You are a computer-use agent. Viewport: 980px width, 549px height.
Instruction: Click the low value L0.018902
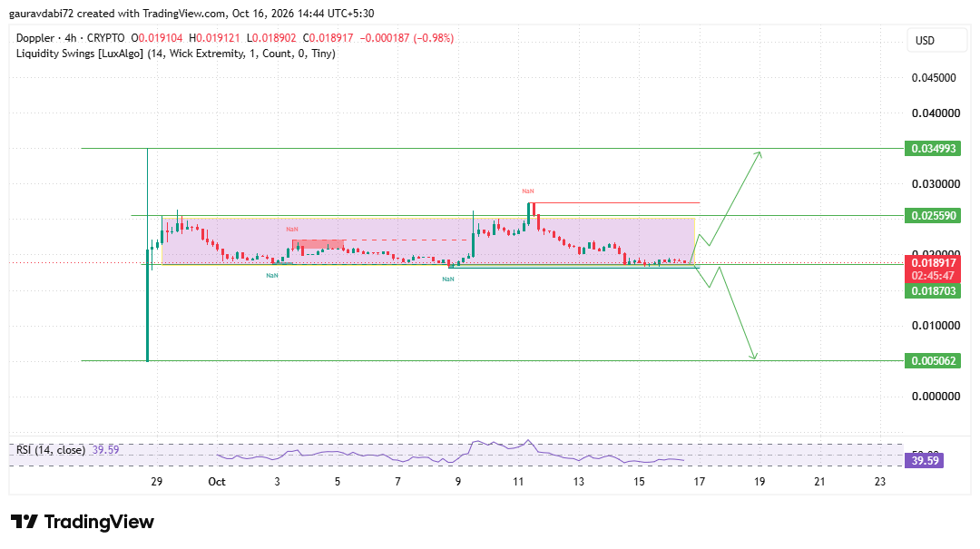pyautogui.click(x=271, y=38)
